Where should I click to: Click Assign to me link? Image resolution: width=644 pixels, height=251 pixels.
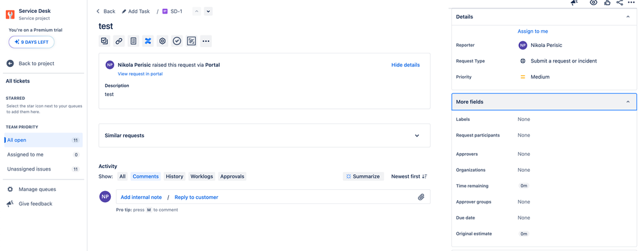tap(532, 31)
